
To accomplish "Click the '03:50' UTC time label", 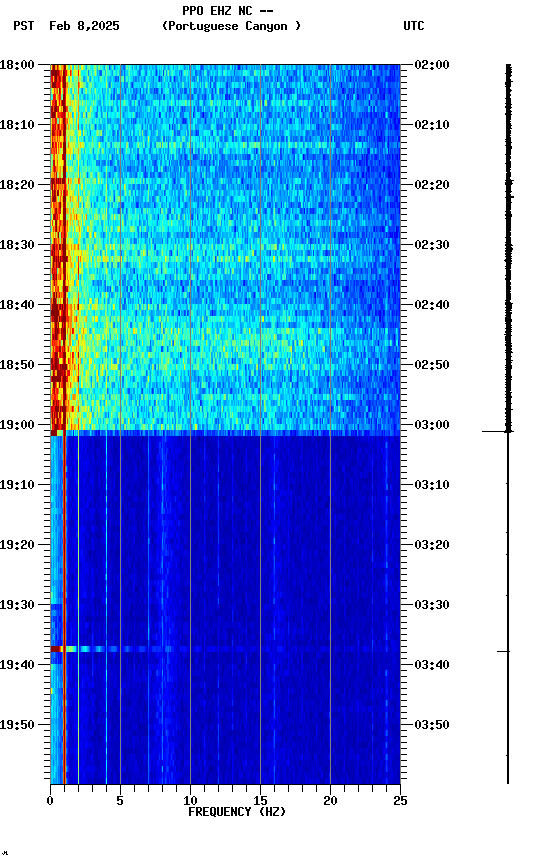I will coord(432,725).
